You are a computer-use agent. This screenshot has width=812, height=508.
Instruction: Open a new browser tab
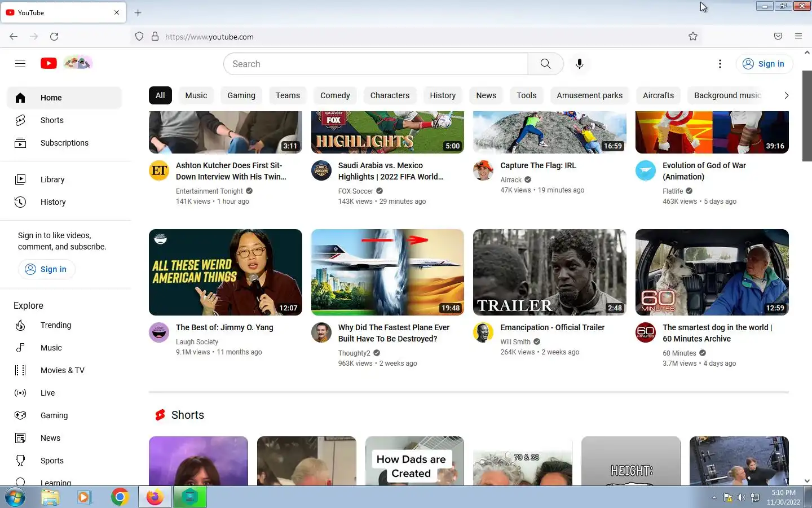point(138,12)
